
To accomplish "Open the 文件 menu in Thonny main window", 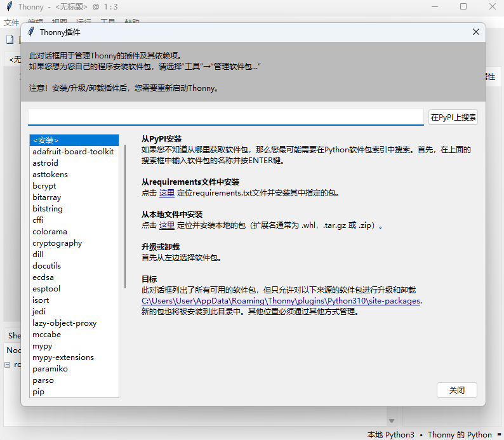I will [11, 22].
